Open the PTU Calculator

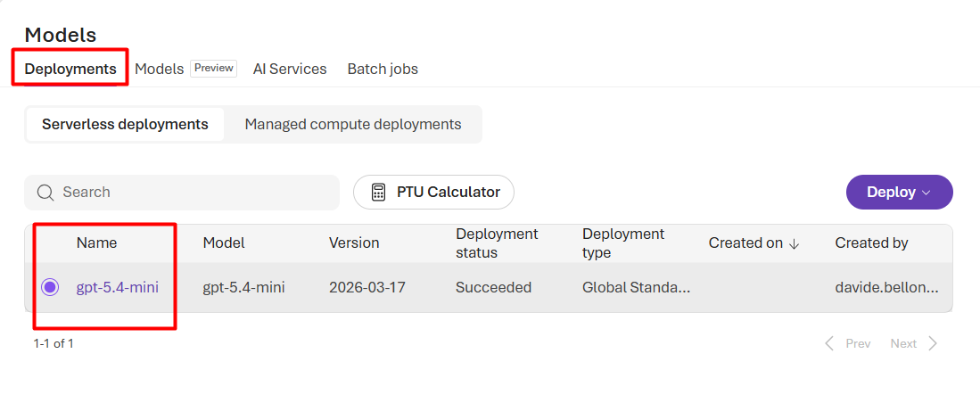tap(433, 192)
